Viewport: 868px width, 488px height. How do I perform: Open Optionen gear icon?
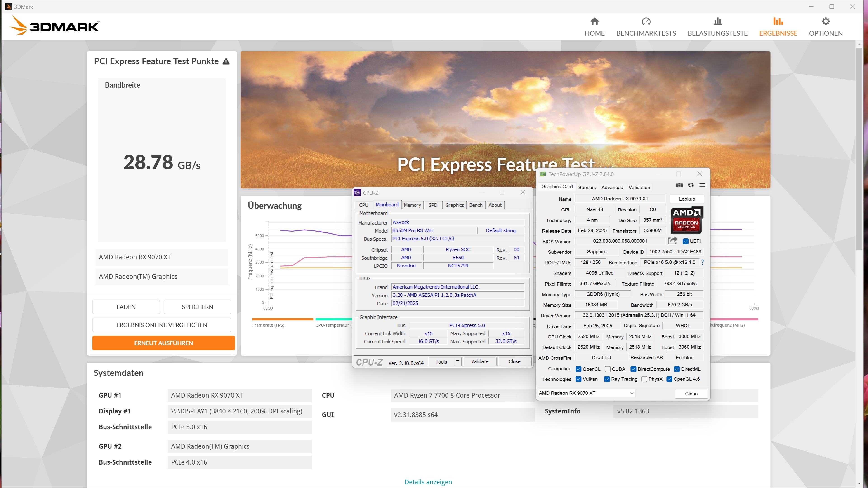[826, 21]
